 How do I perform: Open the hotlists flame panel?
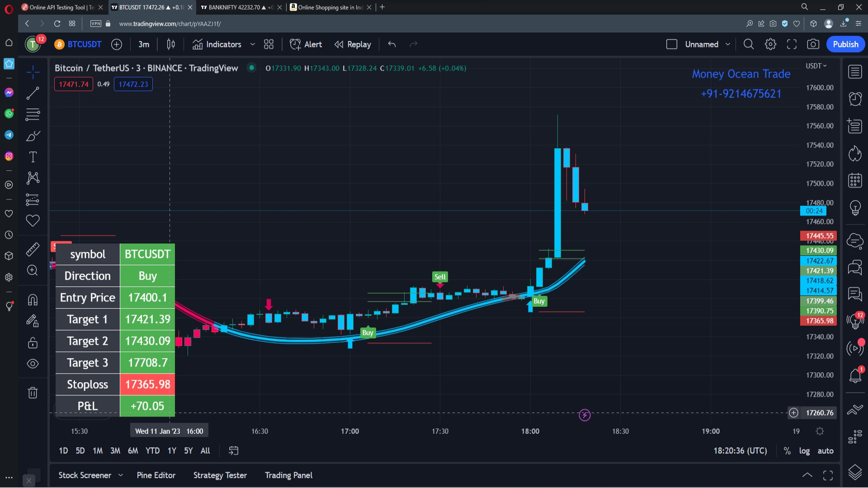click(x=855, y=154)
